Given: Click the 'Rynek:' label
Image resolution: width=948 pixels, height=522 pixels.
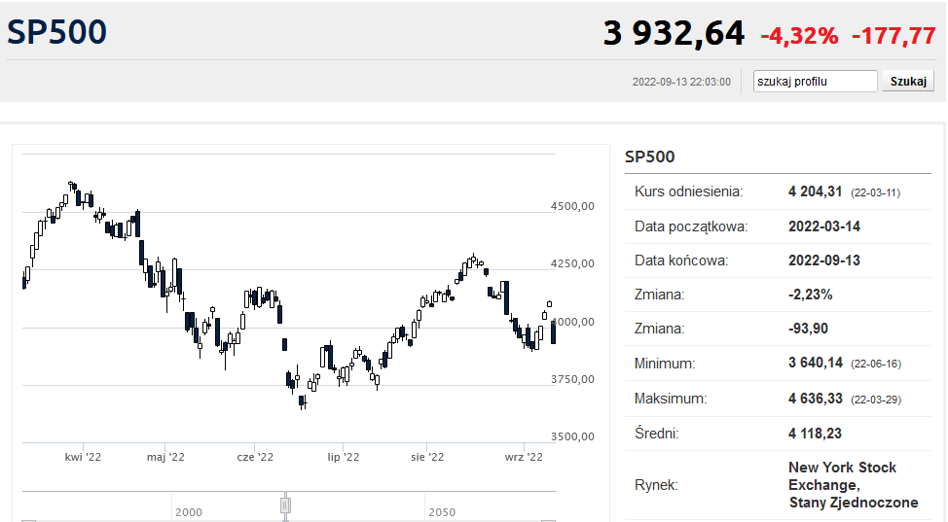Looking at the screenshot, I should coord(656,485).
